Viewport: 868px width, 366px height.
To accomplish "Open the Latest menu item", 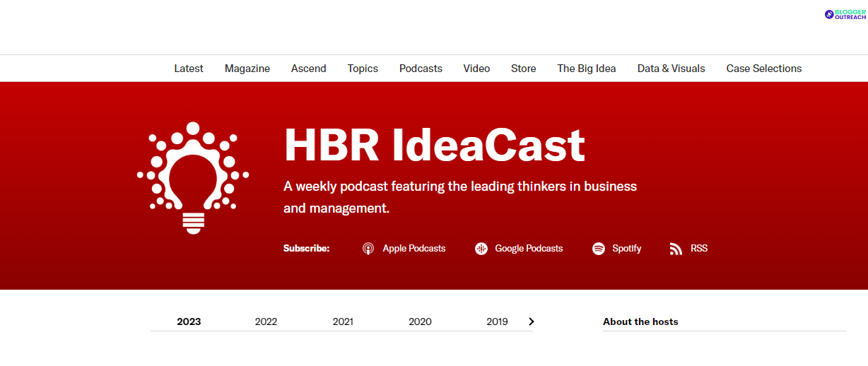I will click(189, 69).
